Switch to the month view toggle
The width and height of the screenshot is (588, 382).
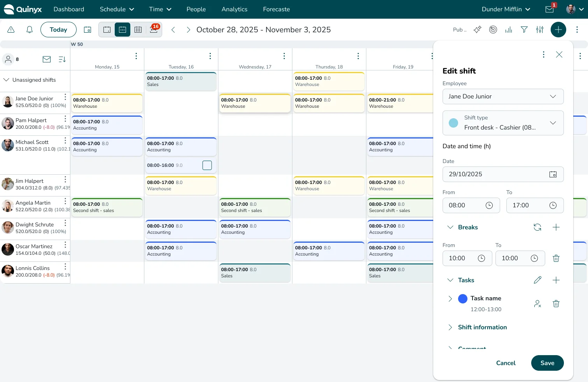(x=138, y=30)
